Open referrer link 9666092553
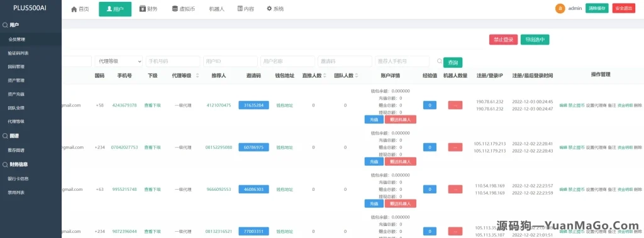 pos(219,189)
